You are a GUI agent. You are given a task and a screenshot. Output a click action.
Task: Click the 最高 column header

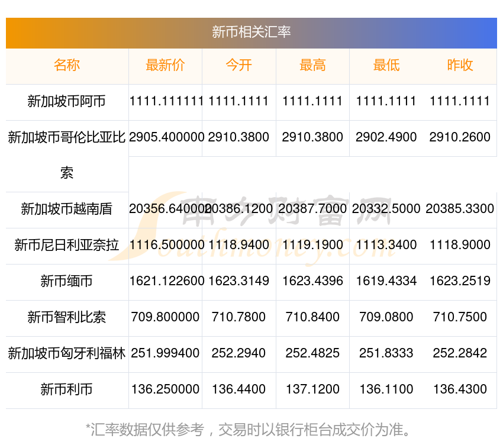[312, 66]
